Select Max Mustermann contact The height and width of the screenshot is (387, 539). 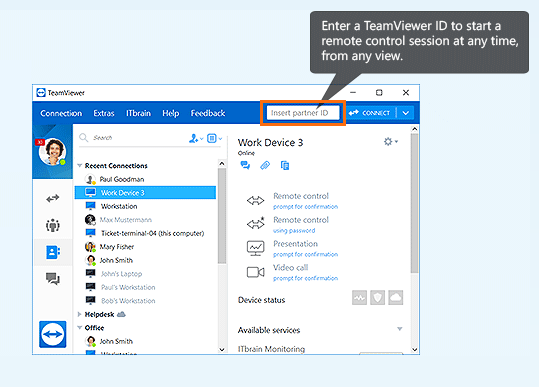click(x=145, y=219)
